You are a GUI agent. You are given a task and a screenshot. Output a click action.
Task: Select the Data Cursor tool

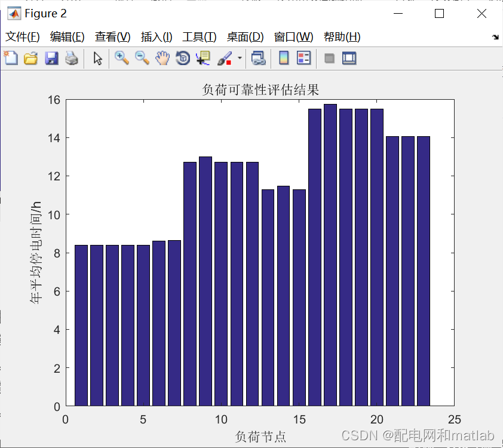click(203, 59)
